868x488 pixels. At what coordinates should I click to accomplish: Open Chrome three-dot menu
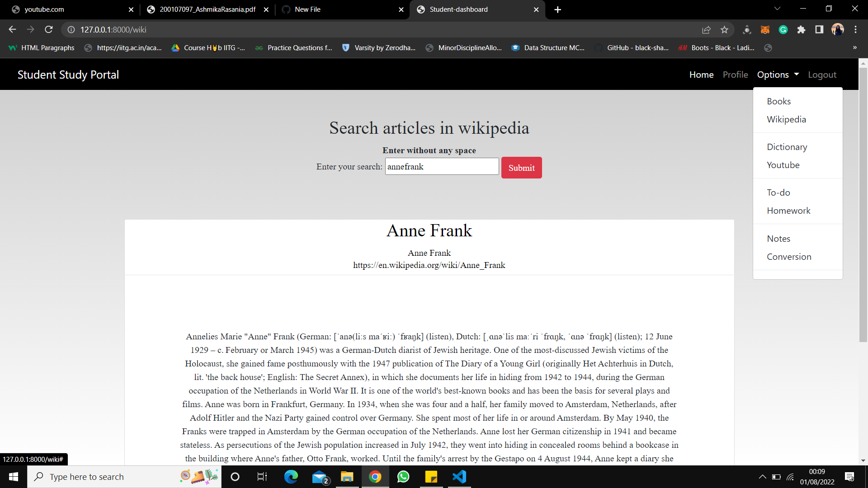[855, 30]
